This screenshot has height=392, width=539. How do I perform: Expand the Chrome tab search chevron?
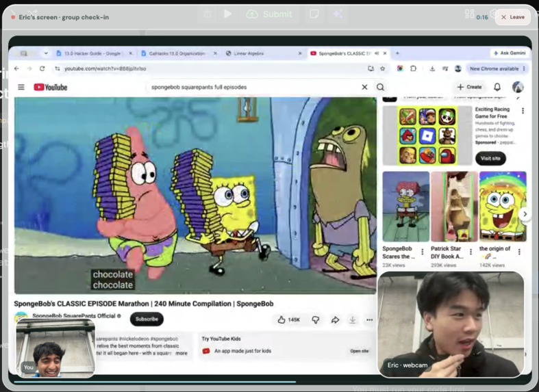46,53
